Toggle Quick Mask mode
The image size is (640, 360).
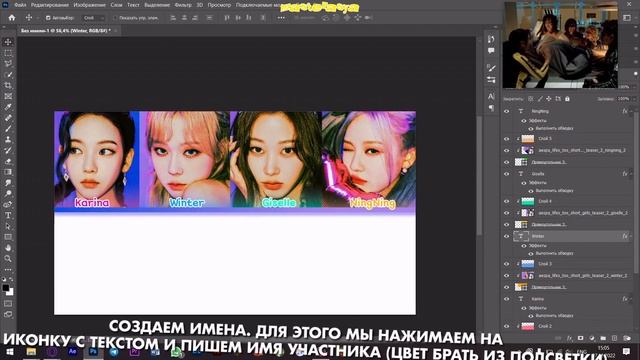[x=8, y=304]
